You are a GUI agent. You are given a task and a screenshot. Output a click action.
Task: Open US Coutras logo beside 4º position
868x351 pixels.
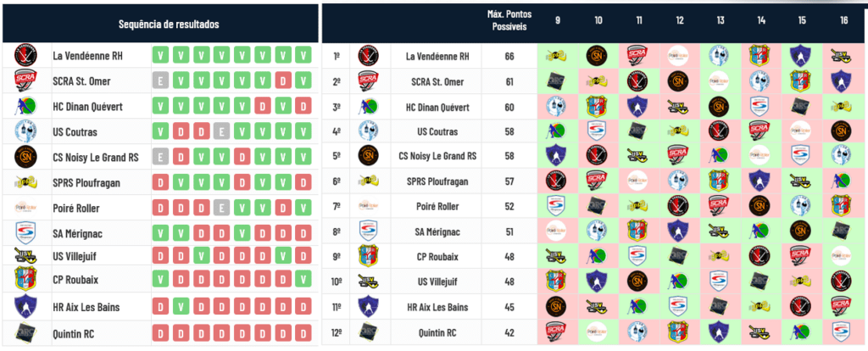coord(368,133)
